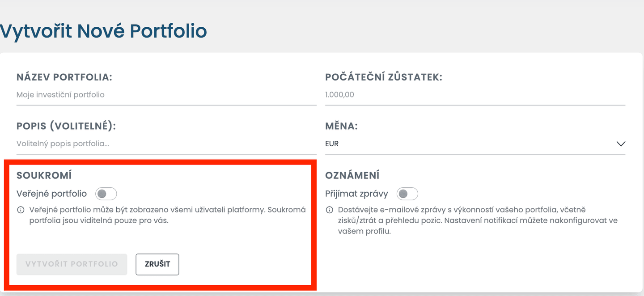
Task: Click the Vytvořit Nové Portfolio page title
Action: click(x=103, y=31)
